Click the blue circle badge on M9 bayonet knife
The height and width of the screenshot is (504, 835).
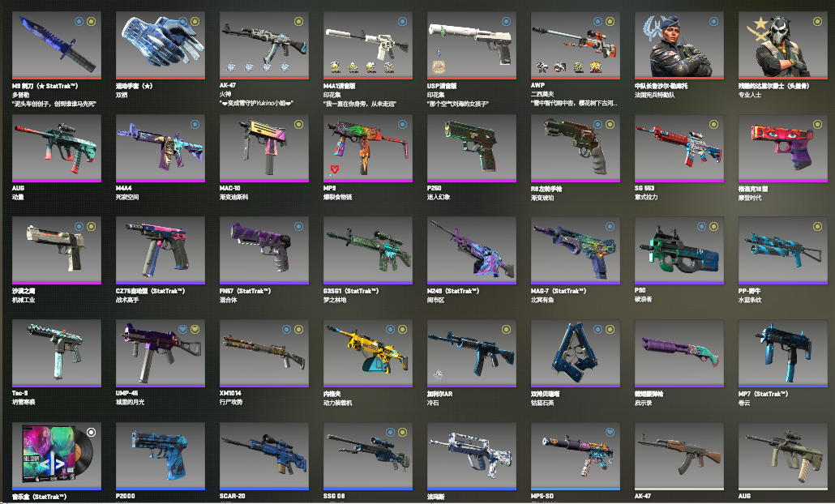pos(79,21)
